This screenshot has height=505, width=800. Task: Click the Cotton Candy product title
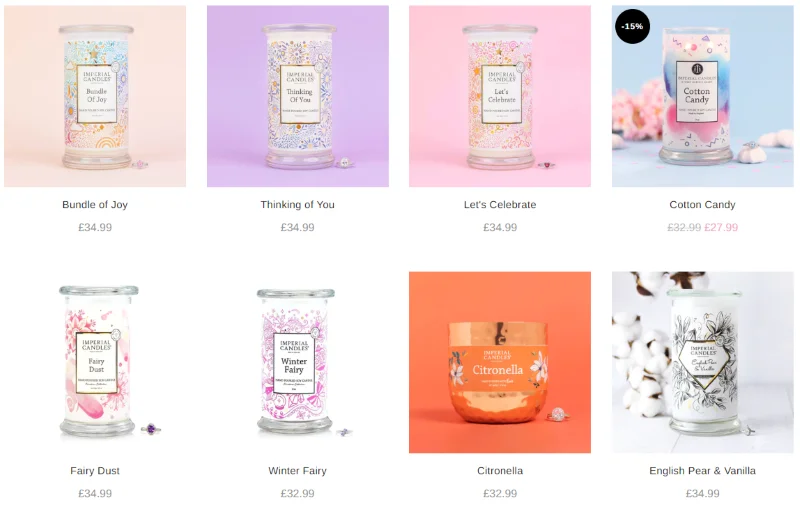click(x=703, y=205)
